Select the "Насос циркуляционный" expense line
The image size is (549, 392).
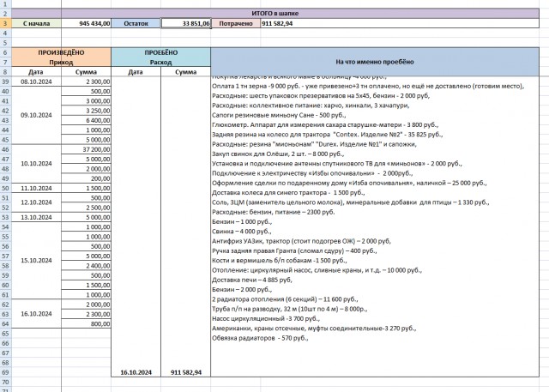[266, 319]
